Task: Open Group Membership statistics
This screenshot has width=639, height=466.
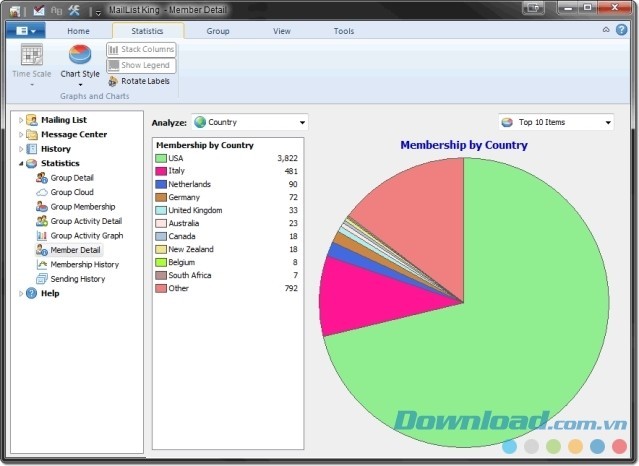Action: 82,206
